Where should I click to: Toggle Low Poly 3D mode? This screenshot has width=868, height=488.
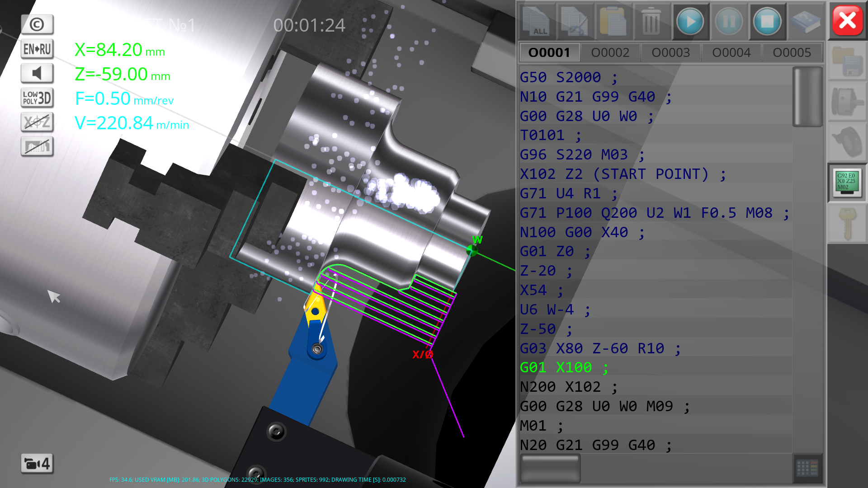(37, 98)
